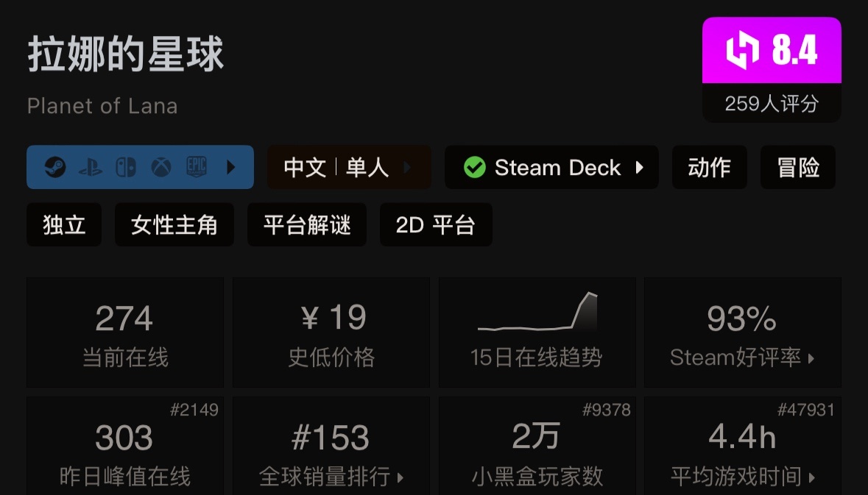The image size is (868, 495).
Task: Select the 平台解谜 tag
Action: coord(307,225)
